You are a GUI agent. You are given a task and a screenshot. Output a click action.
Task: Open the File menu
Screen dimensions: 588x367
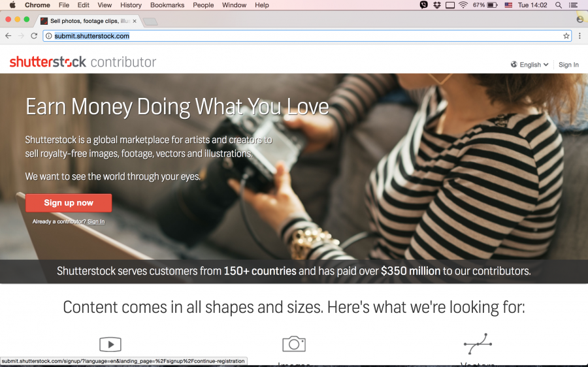(x=64, y=5)
